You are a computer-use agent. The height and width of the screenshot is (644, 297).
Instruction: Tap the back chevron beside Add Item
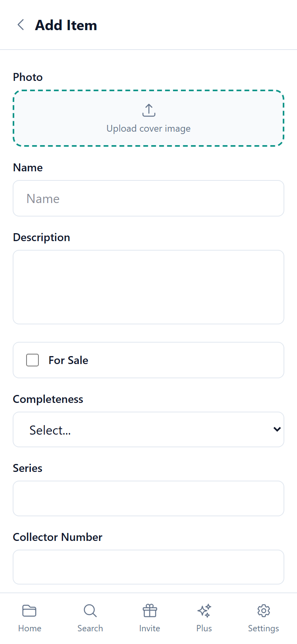point(20,25)
